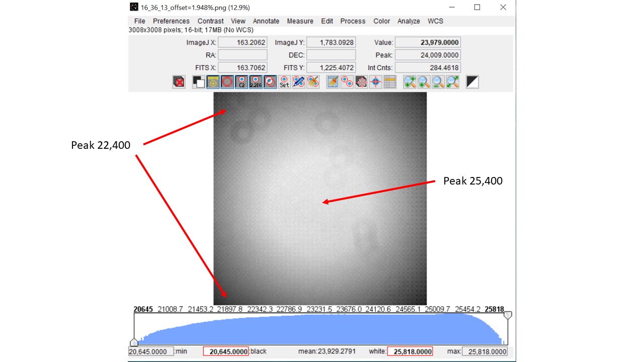Viewport: 644px width, 362px height.
Task: Click the grayscale flat-field image center
Action: click(320, 199)
